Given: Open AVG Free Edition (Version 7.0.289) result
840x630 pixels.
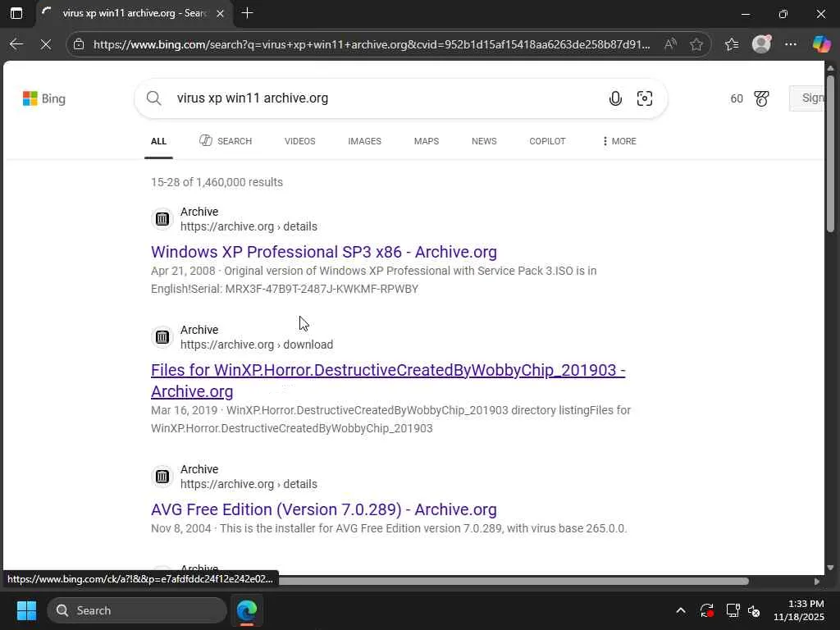Looking at the screenshot, I should pyautogui.click(x=323, y=509).
